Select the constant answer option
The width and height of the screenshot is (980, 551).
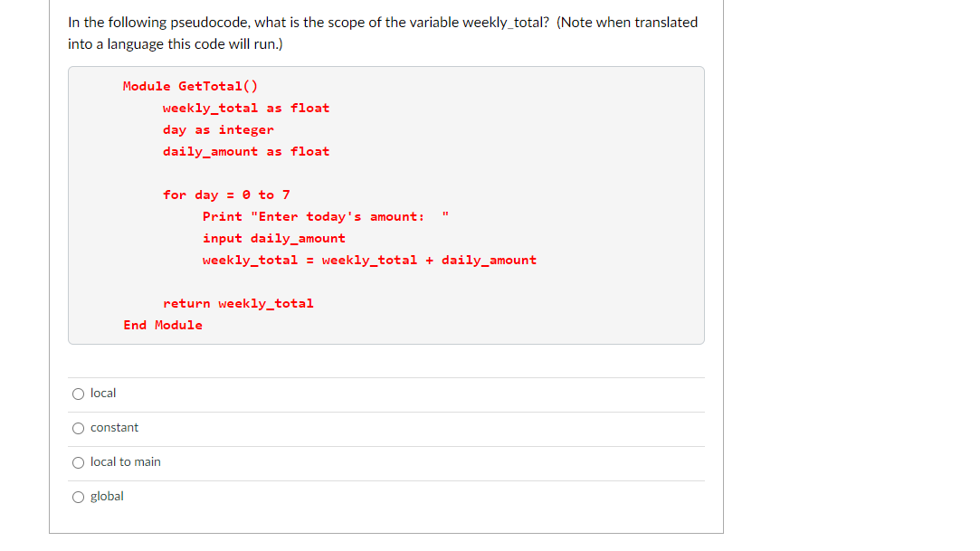point(78,428)
